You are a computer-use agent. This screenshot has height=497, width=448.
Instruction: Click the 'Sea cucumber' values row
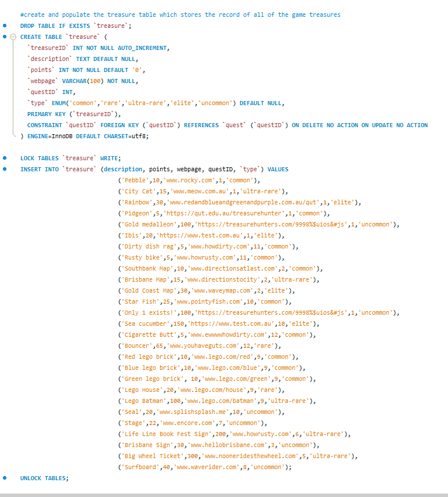pos(219,323)
